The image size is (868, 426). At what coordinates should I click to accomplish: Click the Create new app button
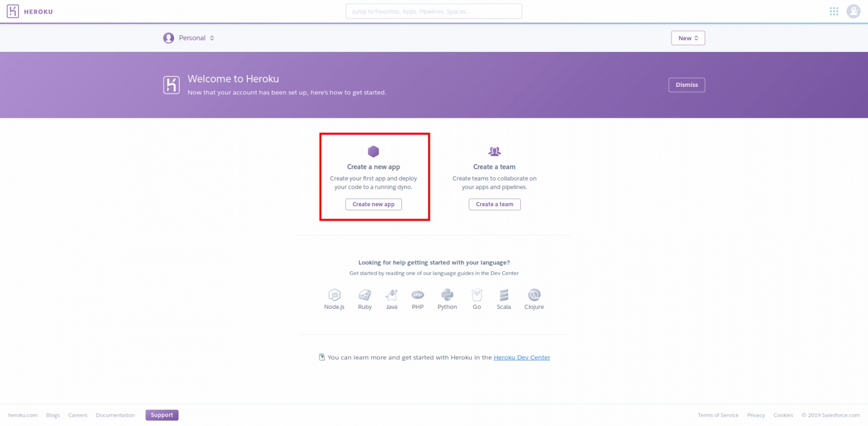click(374, 205)
